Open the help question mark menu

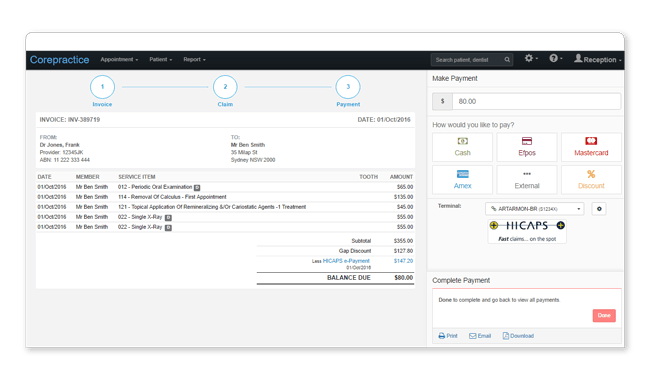tap(555, 58)
